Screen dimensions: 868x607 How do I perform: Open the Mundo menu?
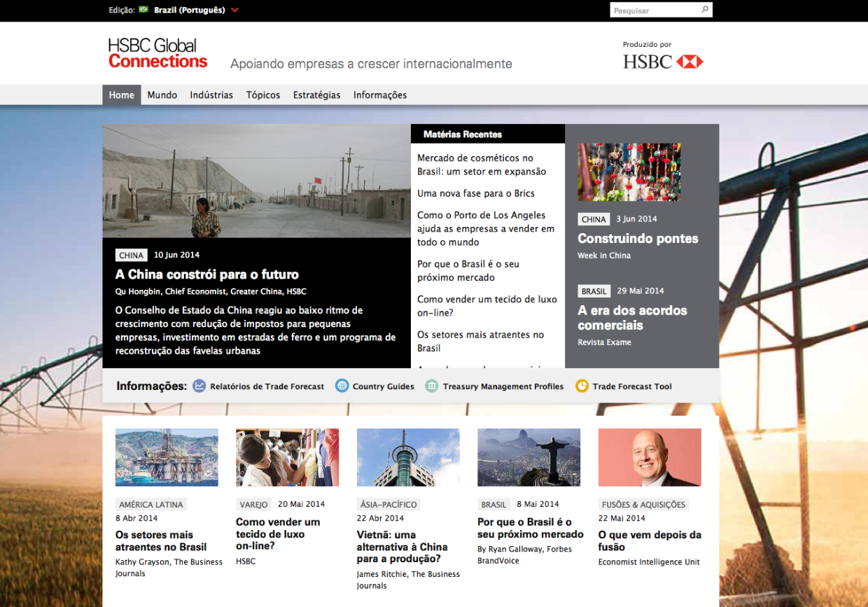point(162,95)
